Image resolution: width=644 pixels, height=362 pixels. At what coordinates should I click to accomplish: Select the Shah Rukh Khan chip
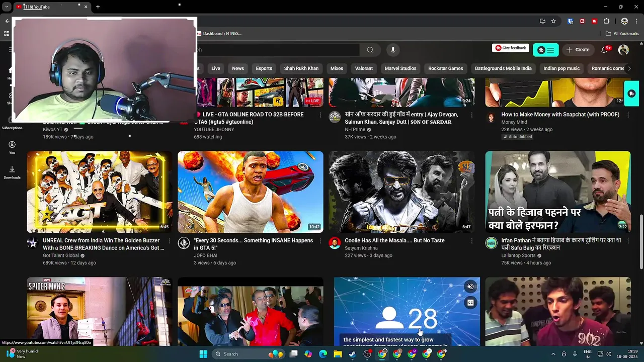301,68
